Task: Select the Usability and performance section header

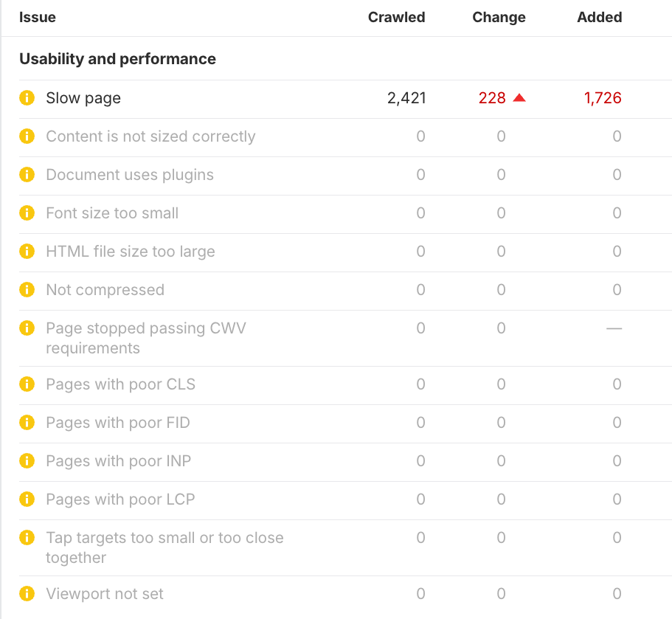Action: pos(117,59)
